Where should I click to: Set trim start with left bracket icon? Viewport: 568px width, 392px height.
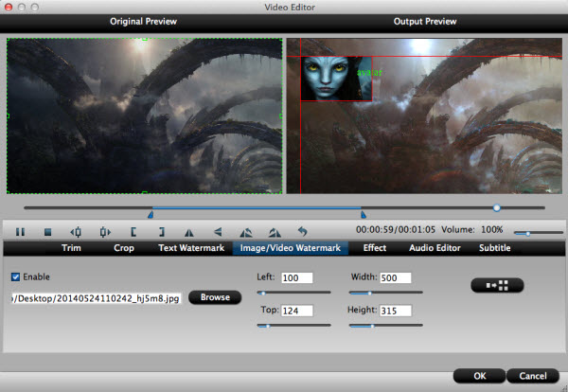pyautogui.click(x=133, y=232)
